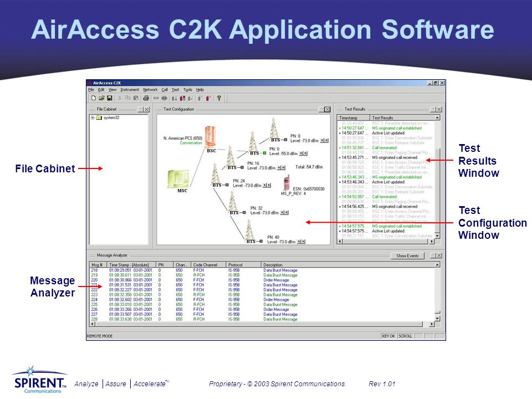Click the Test Results horizontal scrollbar track
Image resolution: width=532 pixels, height=399 pixels.
(386, 241)
